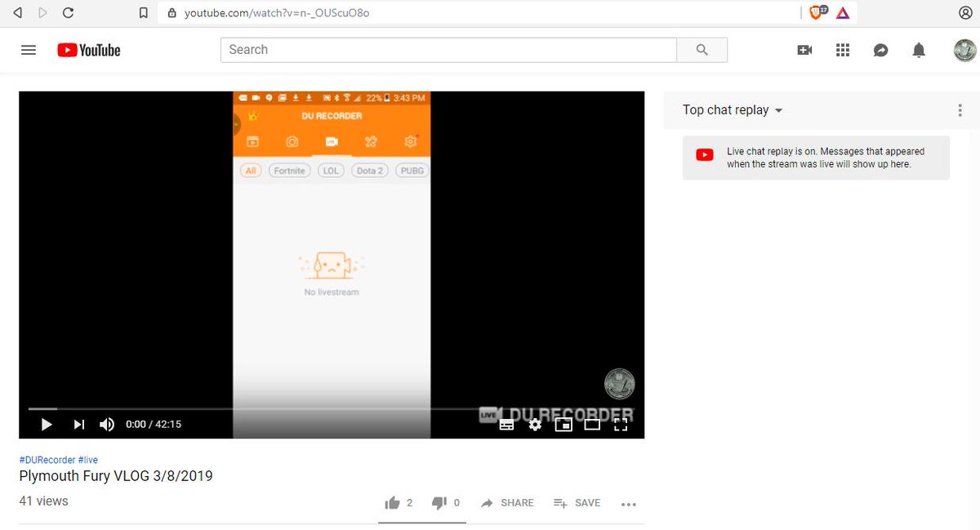
Task: Click the video progress bar
Action: (x=332, y=408)
